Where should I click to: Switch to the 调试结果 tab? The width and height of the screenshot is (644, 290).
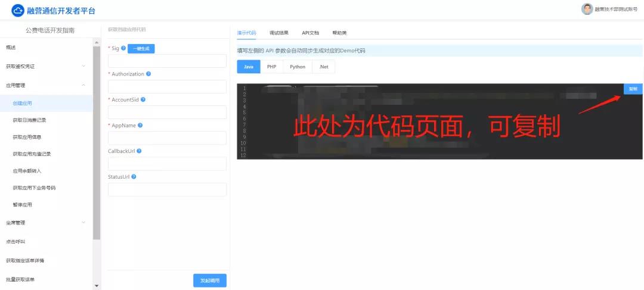[x=278, y=33]
